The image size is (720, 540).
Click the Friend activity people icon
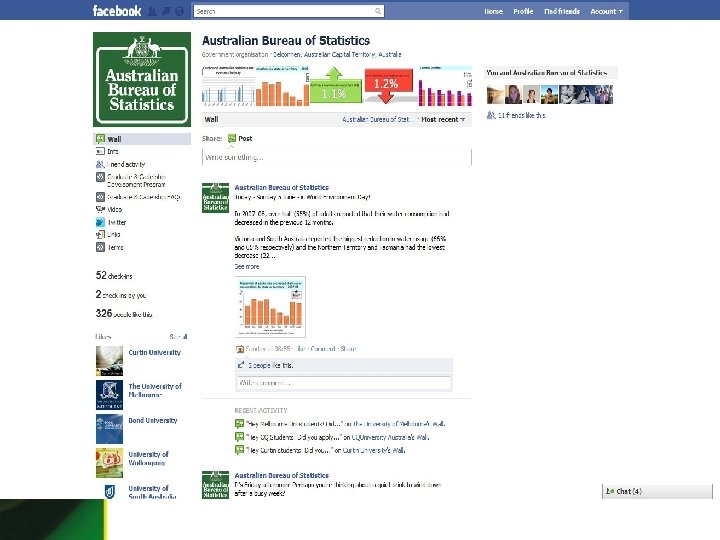coord(100,164)
